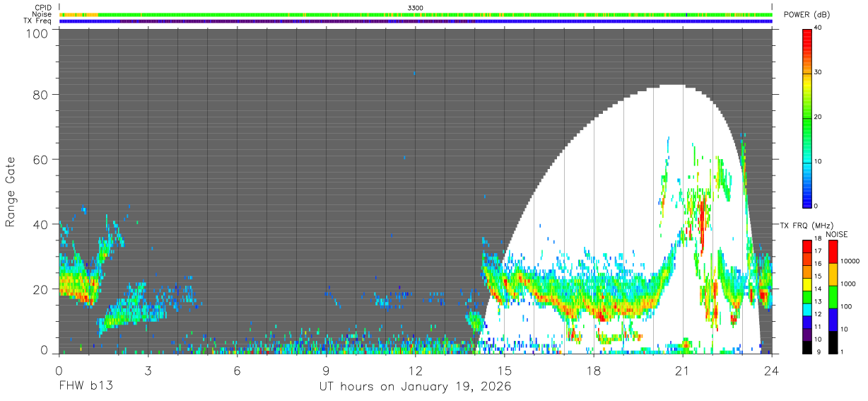
Task: Click the 10 tick on the power colorbar
Action: click(x=819, y=162)
